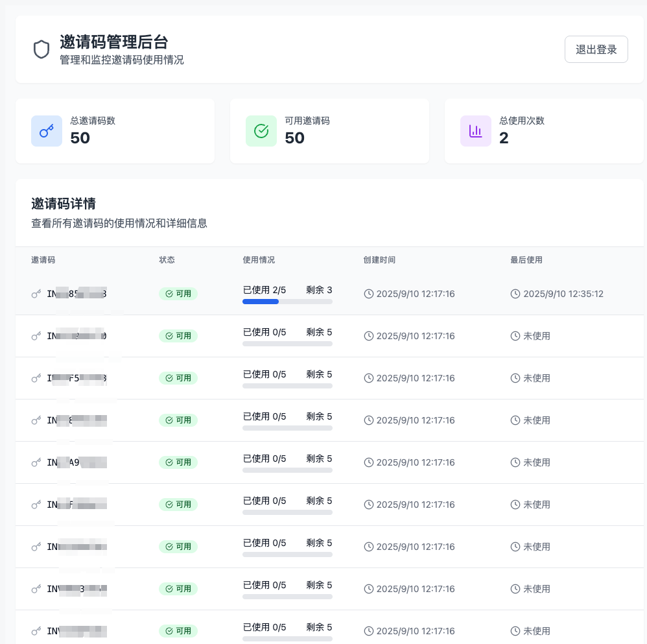The width and height of the screenshot is (647, 644).
Task: Sort by the 创建时间 column header
Action: tap(379, 260)
